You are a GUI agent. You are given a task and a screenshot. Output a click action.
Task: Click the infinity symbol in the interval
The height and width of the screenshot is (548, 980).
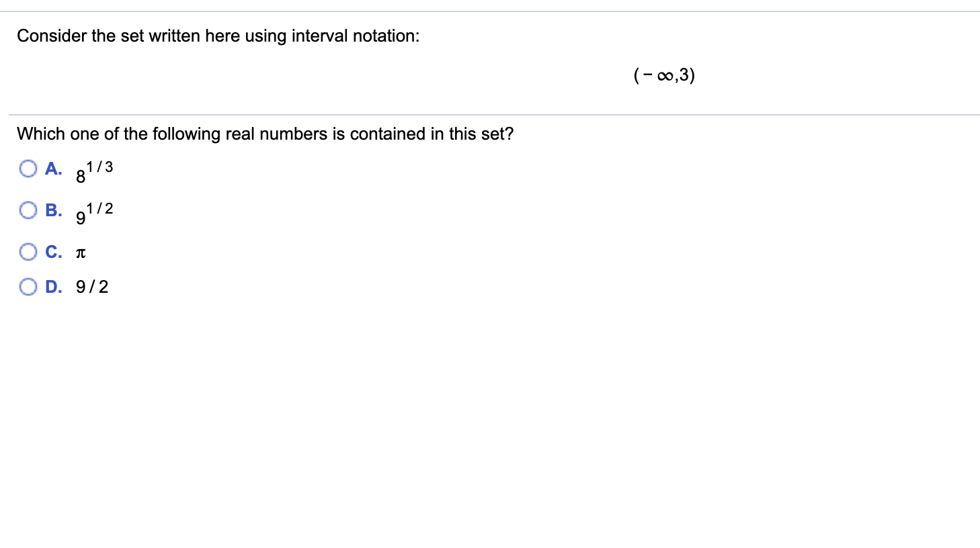tap(665, 75)
